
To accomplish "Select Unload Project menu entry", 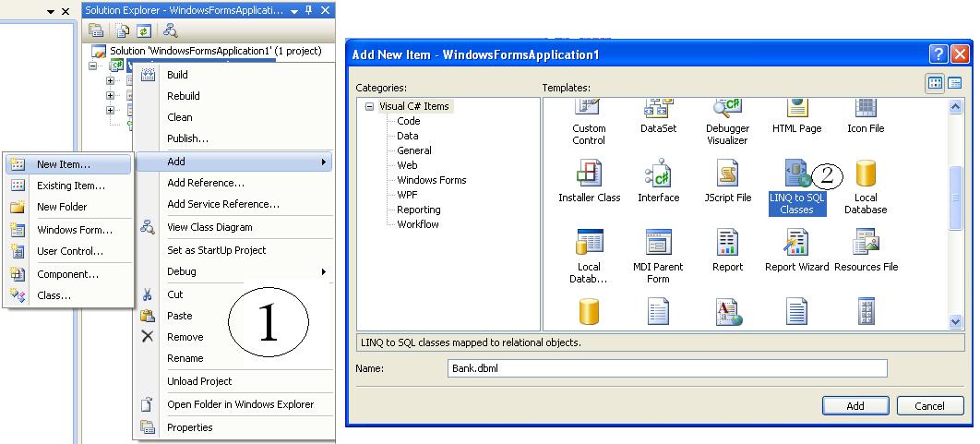I will click(234, 381).
